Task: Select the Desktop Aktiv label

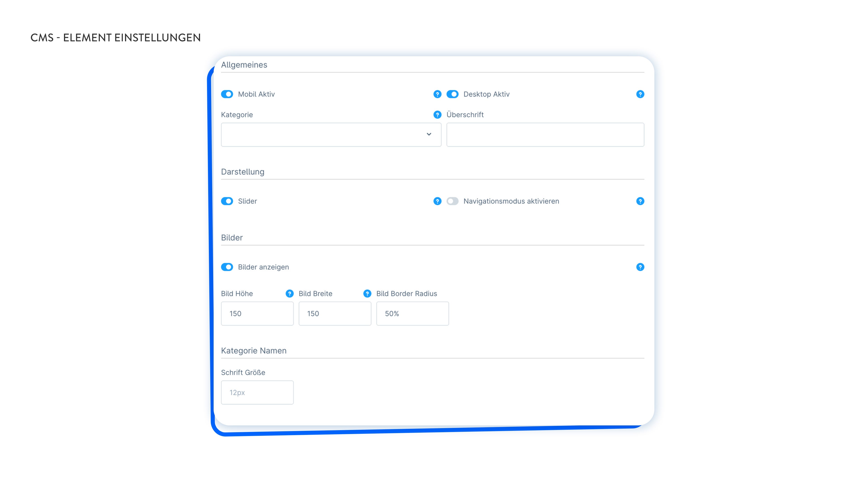Action: (486, 94)
